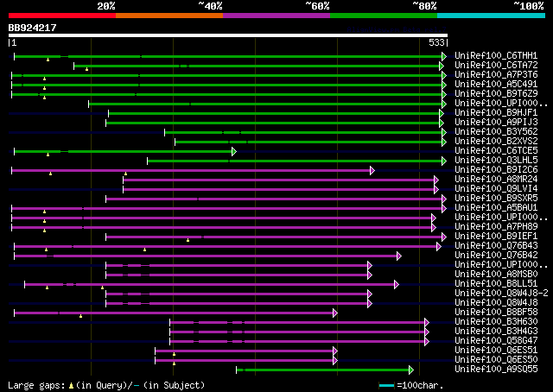Click the arrowhead ending the A9SQ55 alignment
Screen dimensions: 553x392
coord(411,370)
